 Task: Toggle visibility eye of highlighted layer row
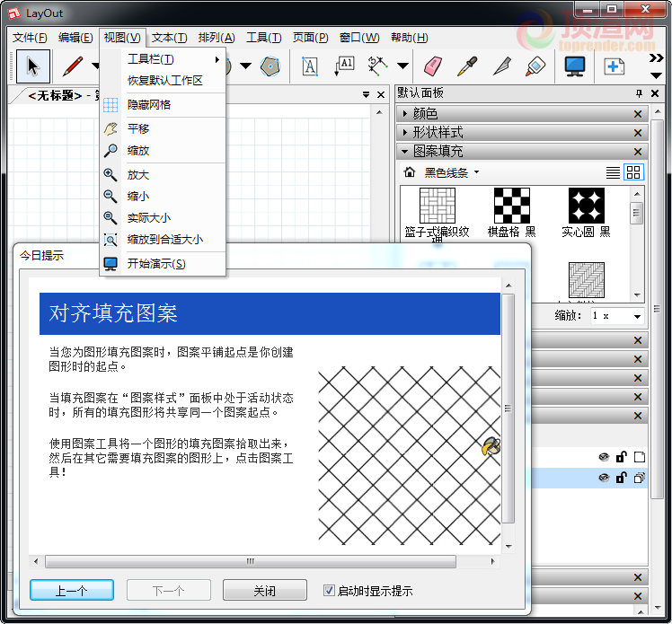coord(604,478)
